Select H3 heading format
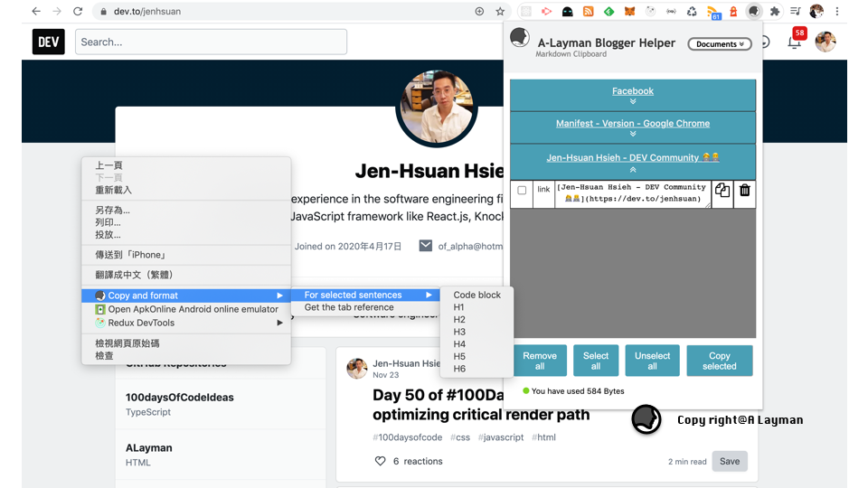This screenshot has width=868, height=488. [x=476, y=332]
